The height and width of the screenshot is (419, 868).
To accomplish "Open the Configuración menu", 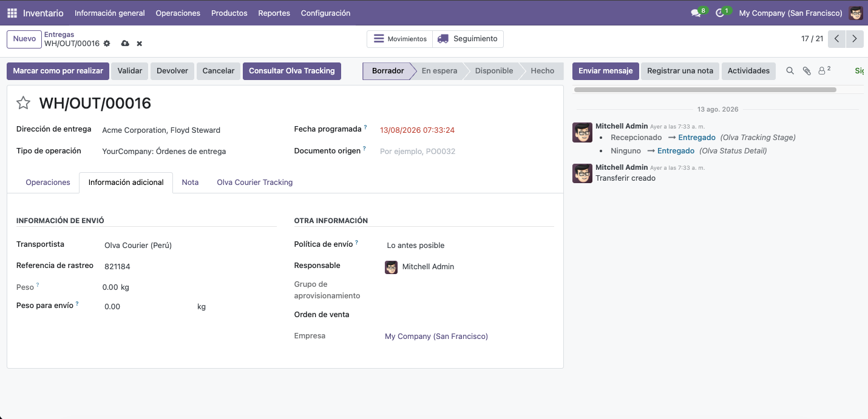I will pyautogui.click(x=325, y=13).
